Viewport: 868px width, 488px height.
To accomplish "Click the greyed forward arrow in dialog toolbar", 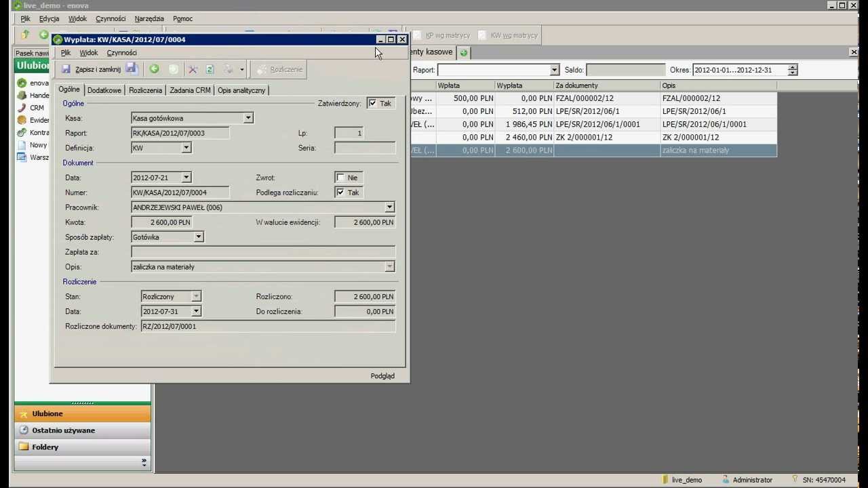I will click(x=173, y=69).
